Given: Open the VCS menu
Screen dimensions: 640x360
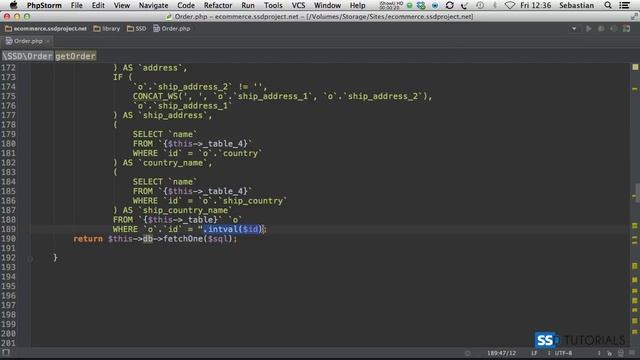Looking at the screenshot, I should (x=298, y=5).
